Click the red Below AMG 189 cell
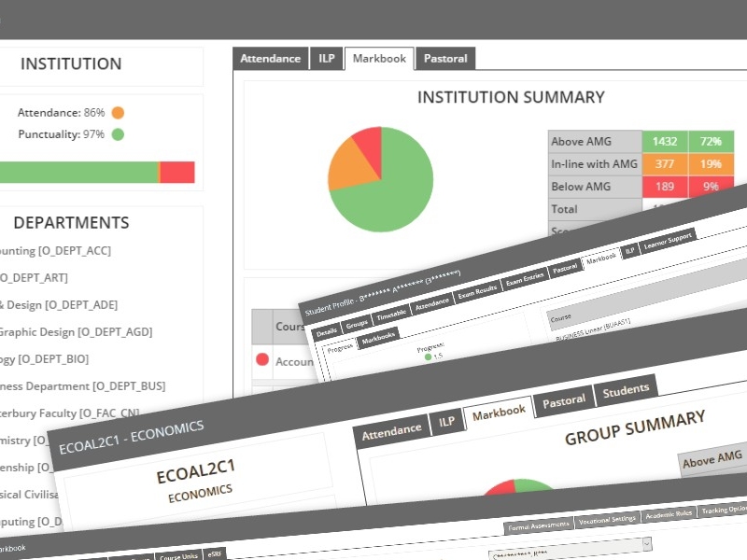The height and width of the screenshot is (560, 747). coord(665,187)
